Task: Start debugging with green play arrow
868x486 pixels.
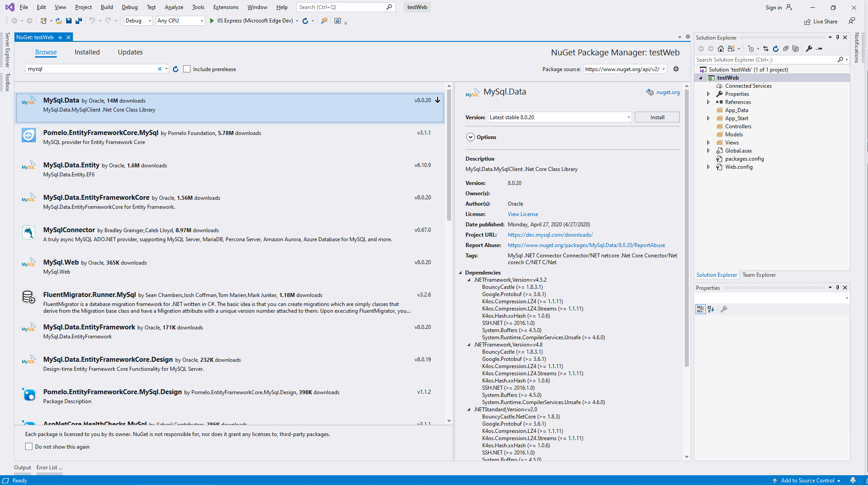Action: pyautogui.click(x=212, y=21)
